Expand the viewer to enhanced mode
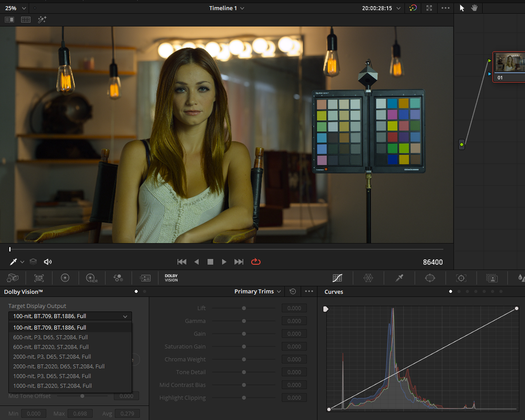The width and height of the screenshot is (525, 420). [429, 8]
